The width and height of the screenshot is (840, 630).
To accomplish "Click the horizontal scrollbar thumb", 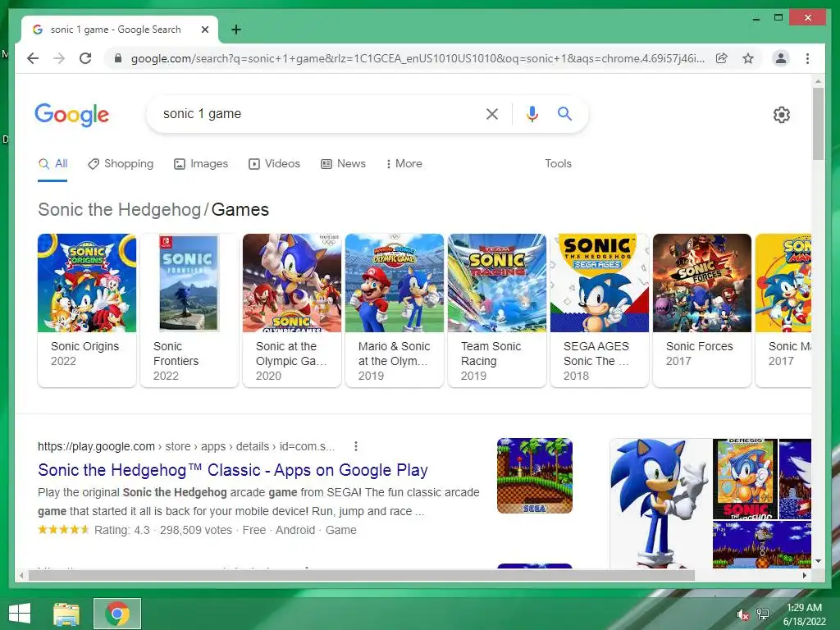I will (362, 575).
